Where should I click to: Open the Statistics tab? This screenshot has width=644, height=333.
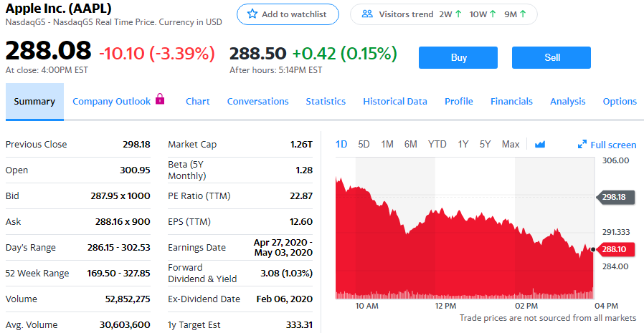click(x=326, y=102)
